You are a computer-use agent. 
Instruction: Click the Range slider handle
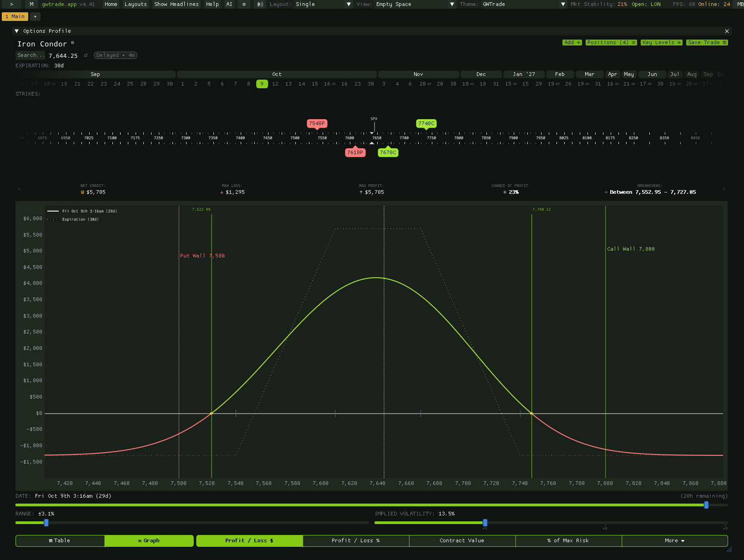pos(46,523)
